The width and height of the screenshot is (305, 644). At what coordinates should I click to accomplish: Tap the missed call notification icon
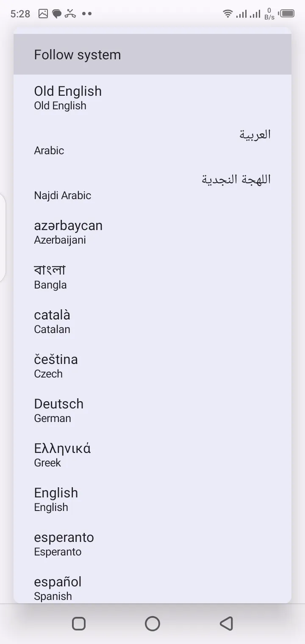[70, 14]
